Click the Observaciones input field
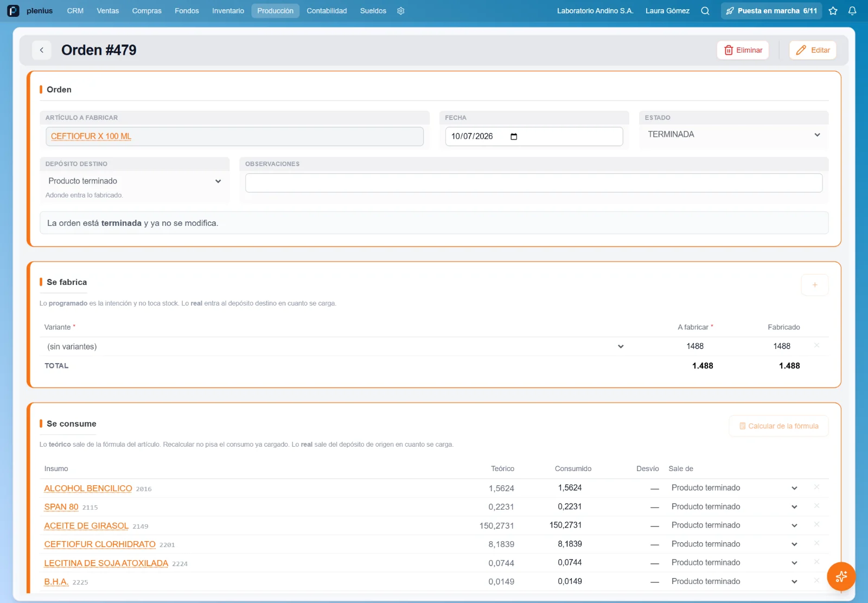The image size is (868, 603). click(534, 183)
